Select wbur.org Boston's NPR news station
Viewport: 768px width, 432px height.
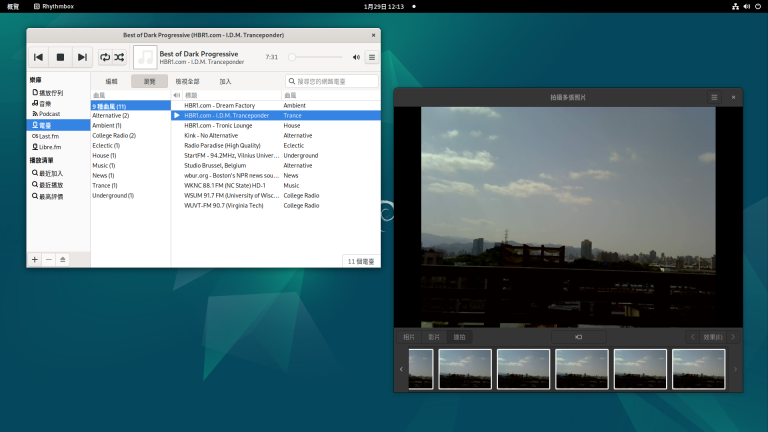tap(276, 175)
